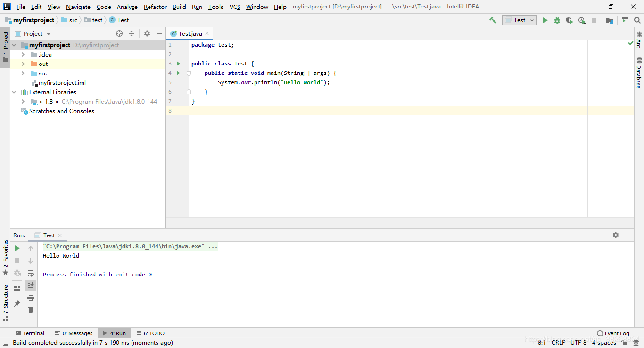Clear all console output with trash icon
644x348 pixels.
pyautogui.click(x=31, y=310)
